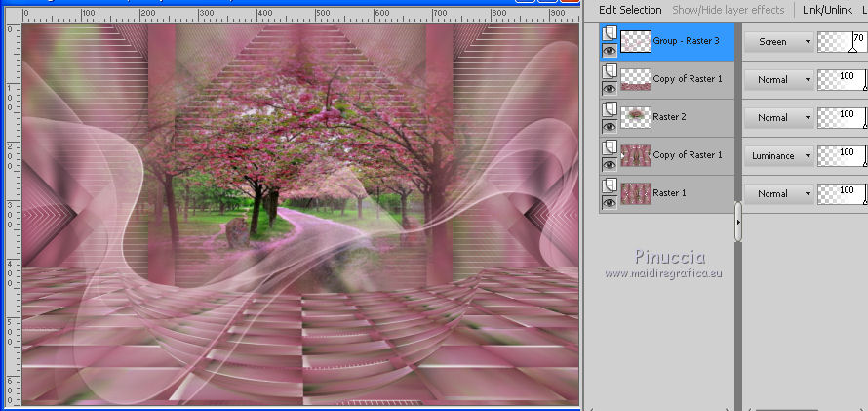This screenshot has width=868, height=411.
Task: Open the Raster 1 blend mode dropdown
Action: (778, 194)
